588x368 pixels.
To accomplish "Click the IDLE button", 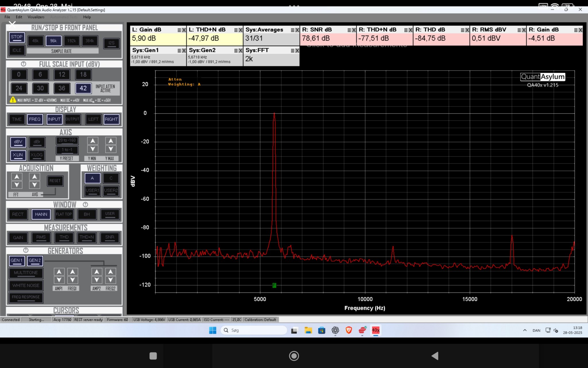I will click(x=17, y=50).
